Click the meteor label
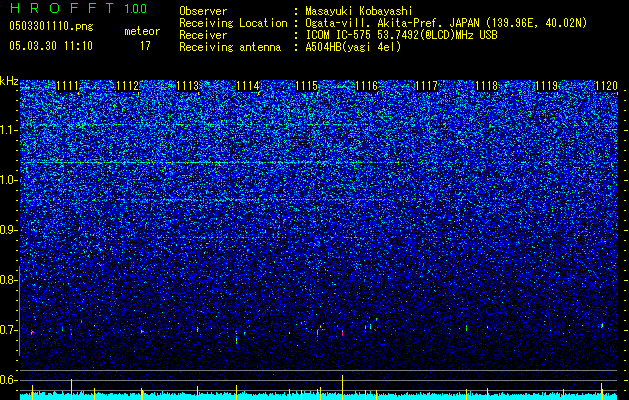 point(142,31)
